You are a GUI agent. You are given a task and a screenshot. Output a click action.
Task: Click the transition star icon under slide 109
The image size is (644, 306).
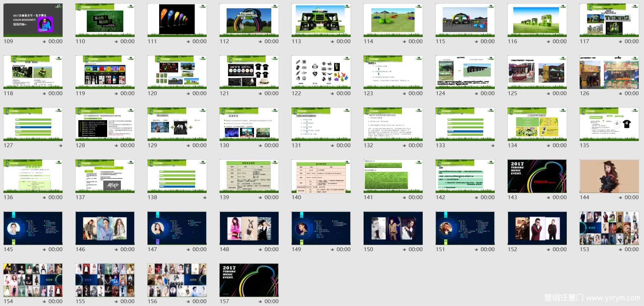pyautogui.click(x=44, y=41)
